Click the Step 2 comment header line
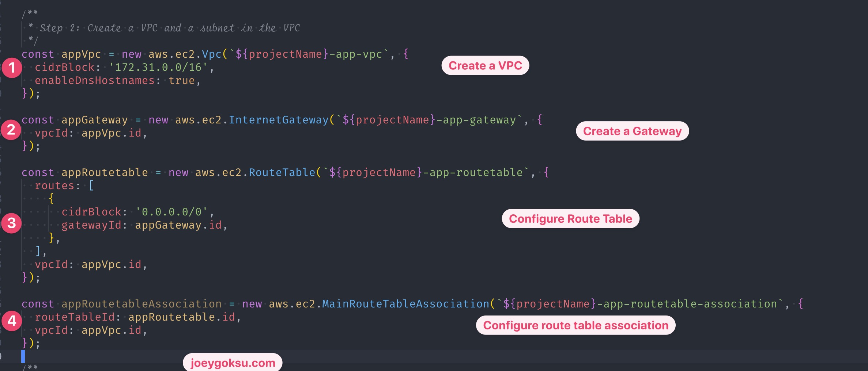The image size is (868, 371). click(165, 27)
